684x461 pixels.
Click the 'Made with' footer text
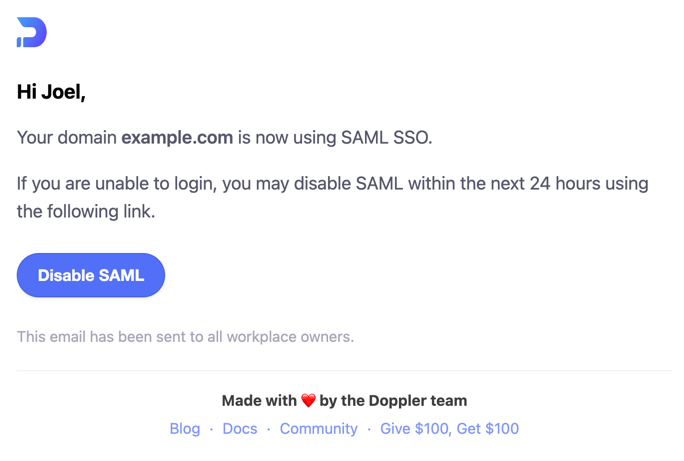259,400
